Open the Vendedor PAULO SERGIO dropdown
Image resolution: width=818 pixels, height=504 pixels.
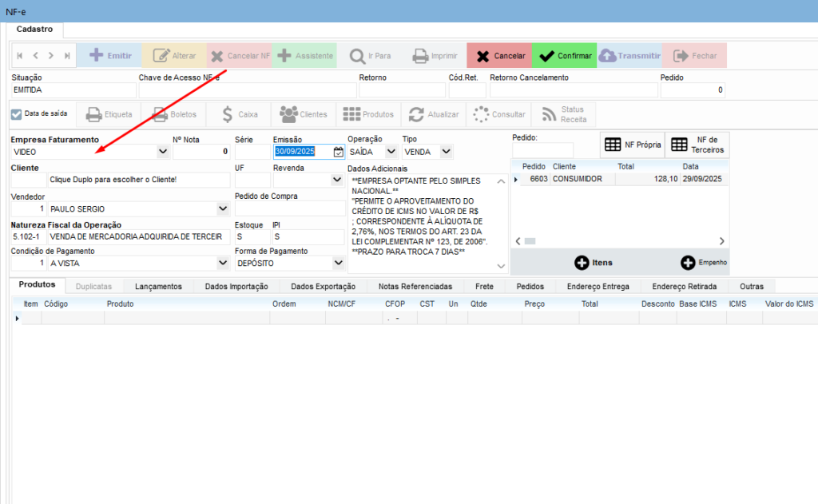click(223, 209)
